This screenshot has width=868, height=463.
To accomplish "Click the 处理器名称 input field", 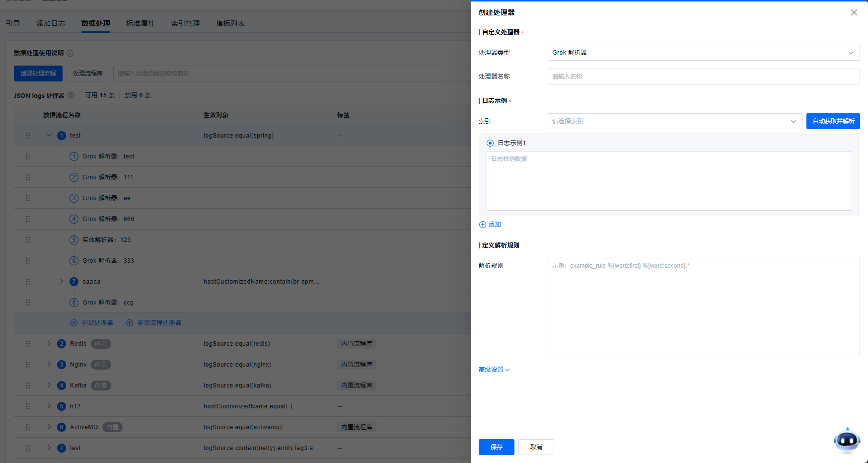I will click(703, 77).
